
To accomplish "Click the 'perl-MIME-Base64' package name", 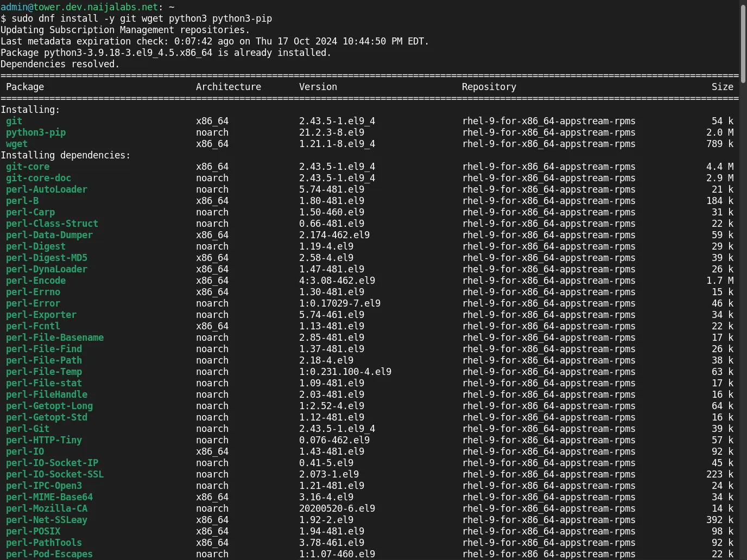I will [x=49, y=497].
